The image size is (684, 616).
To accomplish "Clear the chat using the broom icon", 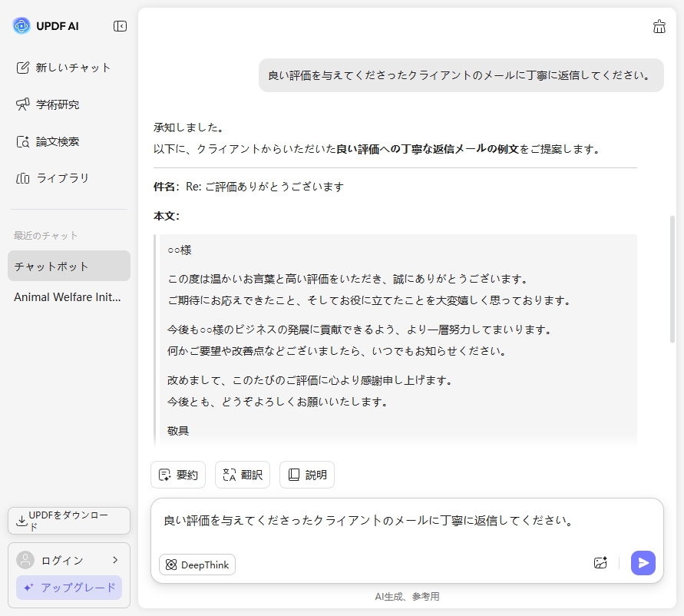I will pyautogui.click(x=659, y=25).
